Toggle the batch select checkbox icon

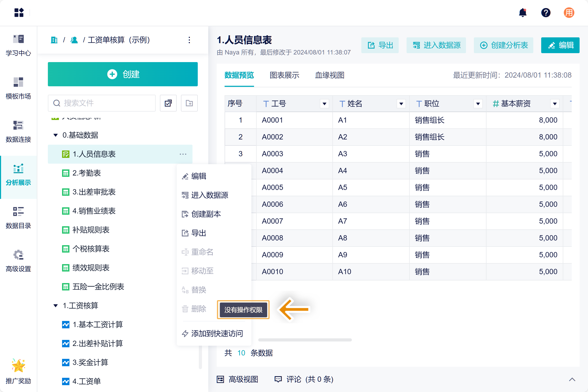pyautogui.click(x=168, y=103)
